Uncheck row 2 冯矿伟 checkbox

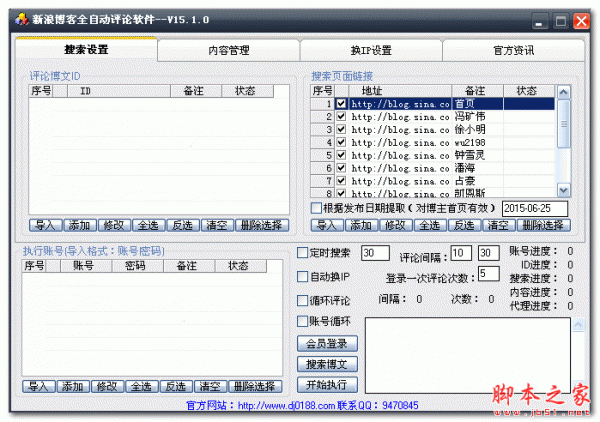[341, 116]
